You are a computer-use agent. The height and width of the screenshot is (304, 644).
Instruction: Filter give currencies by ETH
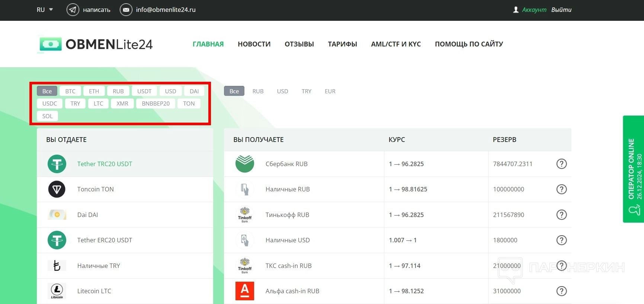coord(94,91)
